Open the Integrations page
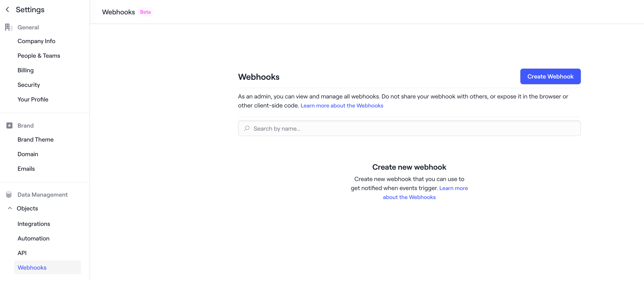644x281 pixels. click(x=34, y=224)
